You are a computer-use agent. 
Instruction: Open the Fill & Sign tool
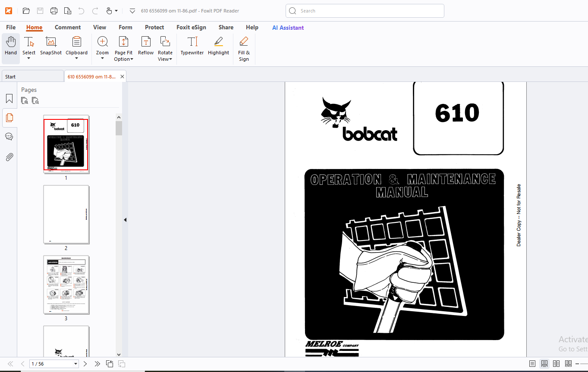click(x=244, y=49)
